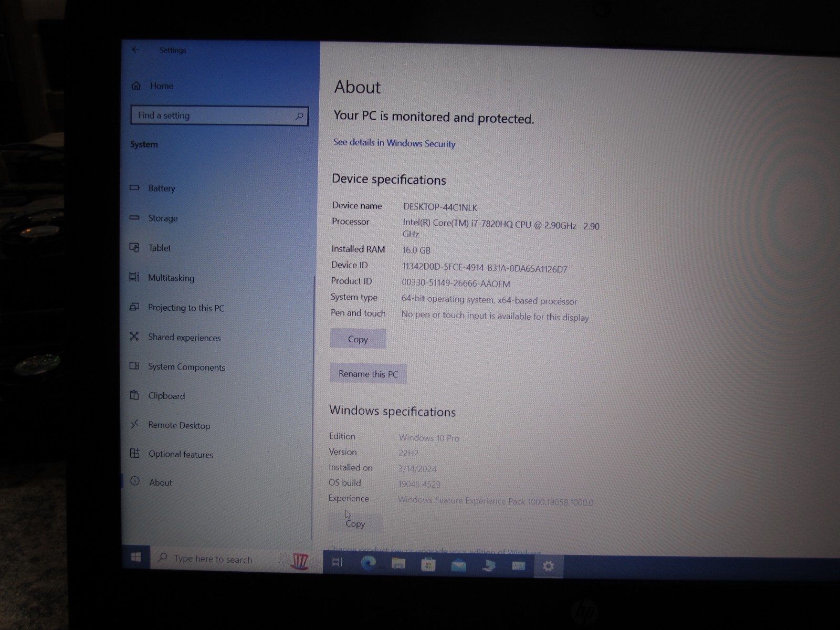Go back with the Settings back arrow
The height and width of the screenshot is (630, 840).
[136, 49]
